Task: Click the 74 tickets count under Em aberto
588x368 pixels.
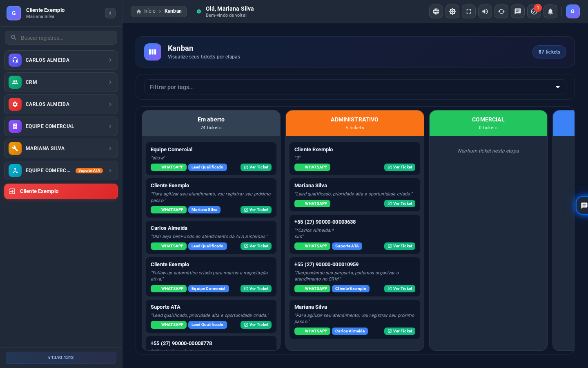Action: coord(211,128)
